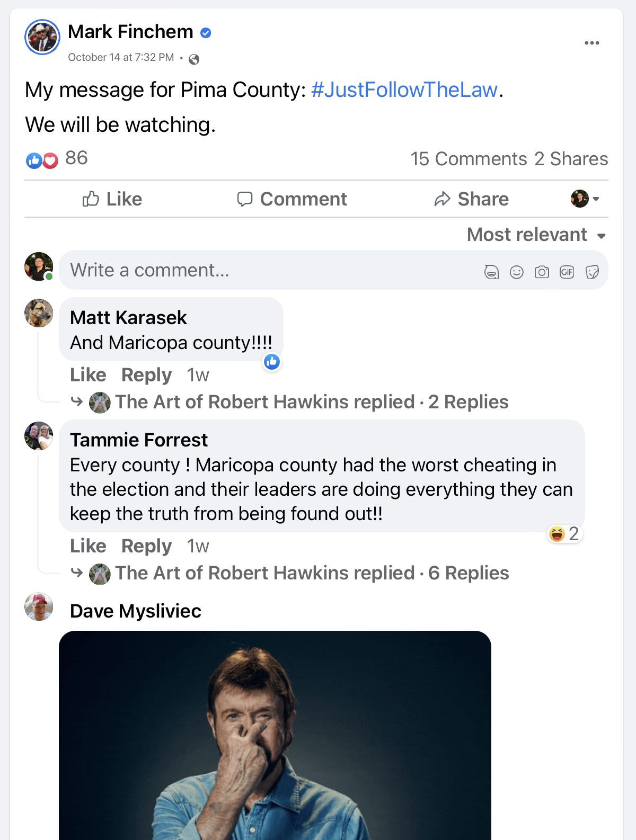Screen dimensions: 636x840
Task: Click the globe public audience icon
Action: (194, 59)
